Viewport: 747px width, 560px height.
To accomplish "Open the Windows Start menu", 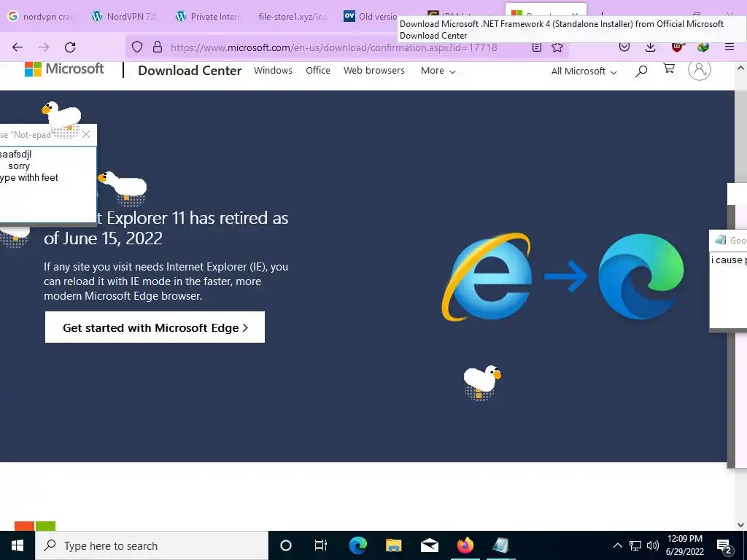I will coord(18,545).
